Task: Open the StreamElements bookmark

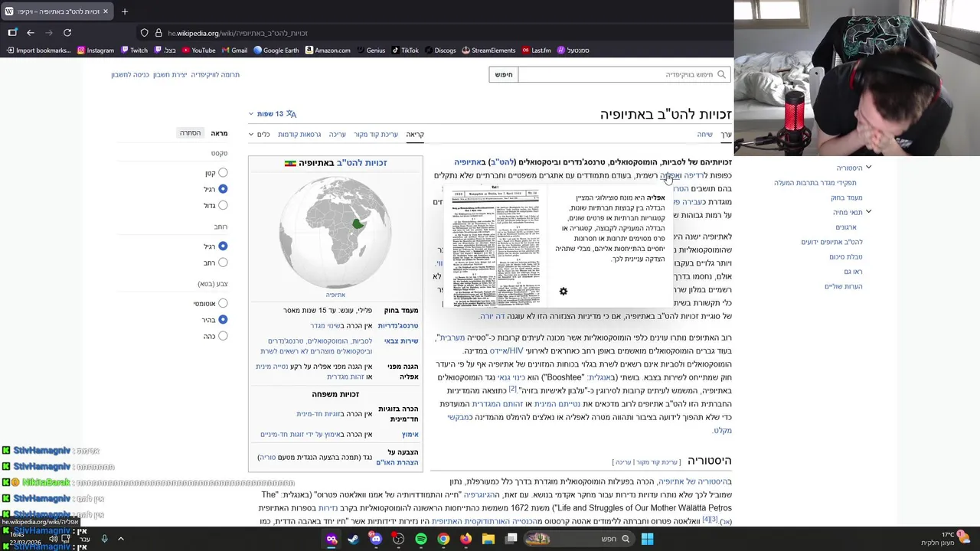Action: pyautogui.click(x=488, y=51)
